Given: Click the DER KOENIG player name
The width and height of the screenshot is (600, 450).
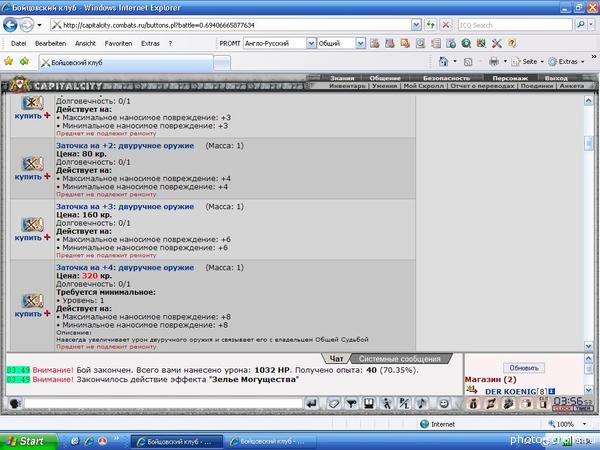Looking at the screenshot, I should (510, 391).
